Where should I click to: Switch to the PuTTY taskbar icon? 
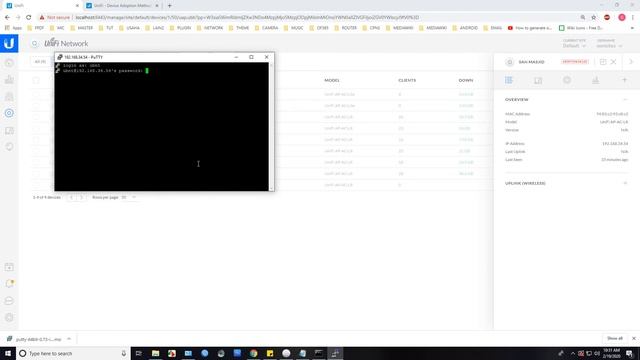[335, 353]
